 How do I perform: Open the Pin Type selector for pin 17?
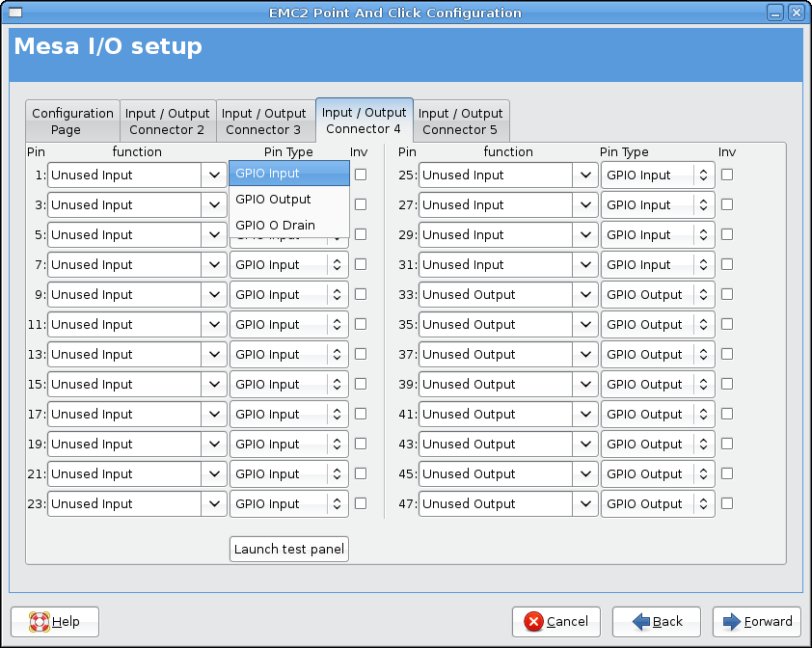[x=289, y=415]
